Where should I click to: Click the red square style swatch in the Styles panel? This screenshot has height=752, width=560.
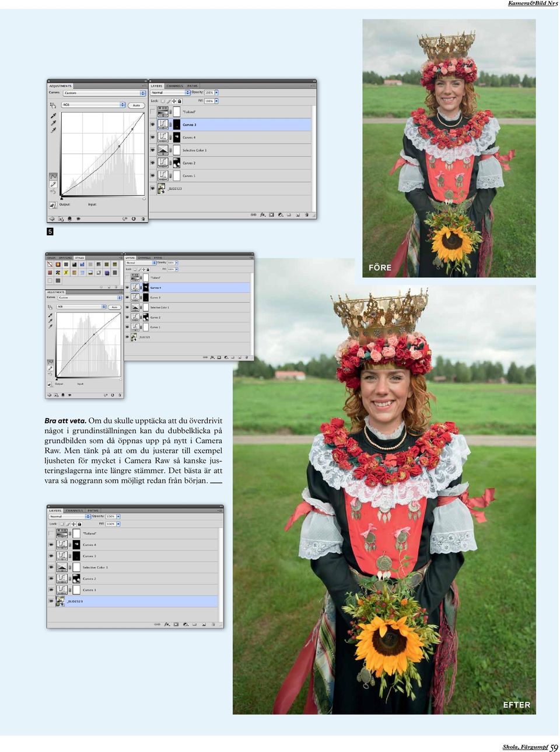tap(50, 272)
